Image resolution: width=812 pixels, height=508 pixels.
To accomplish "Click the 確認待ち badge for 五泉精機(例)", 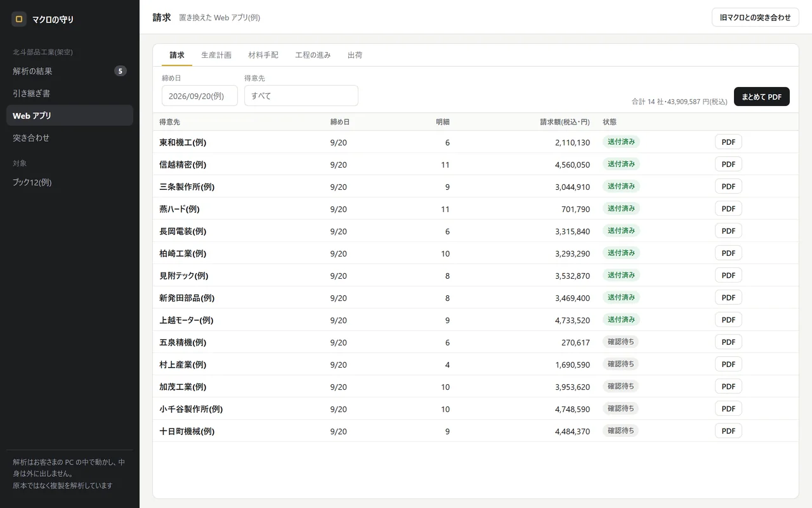I will click(x=620, y=342).
